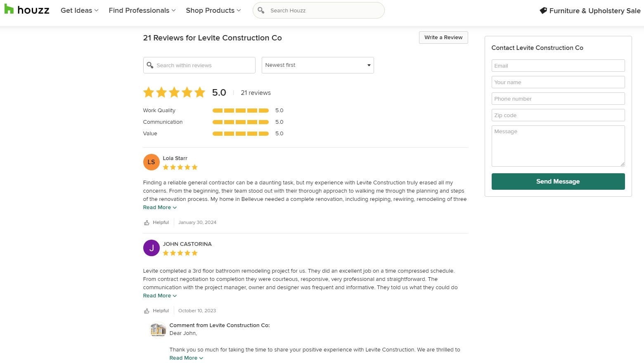Click the overall five-star rating stars
Image resolution: width=644 pixels, height=363 pixels.
(174, 92)
